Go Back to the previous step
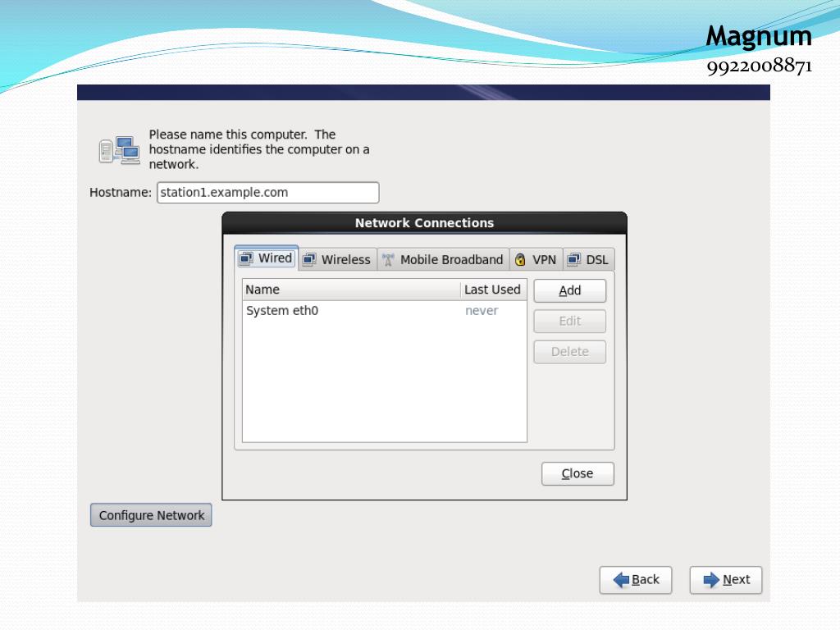 [636, 580]
